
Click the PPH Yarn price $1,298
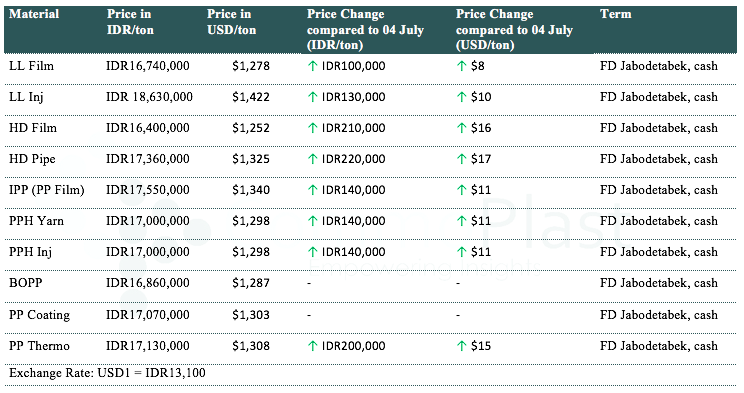point(251,221)
